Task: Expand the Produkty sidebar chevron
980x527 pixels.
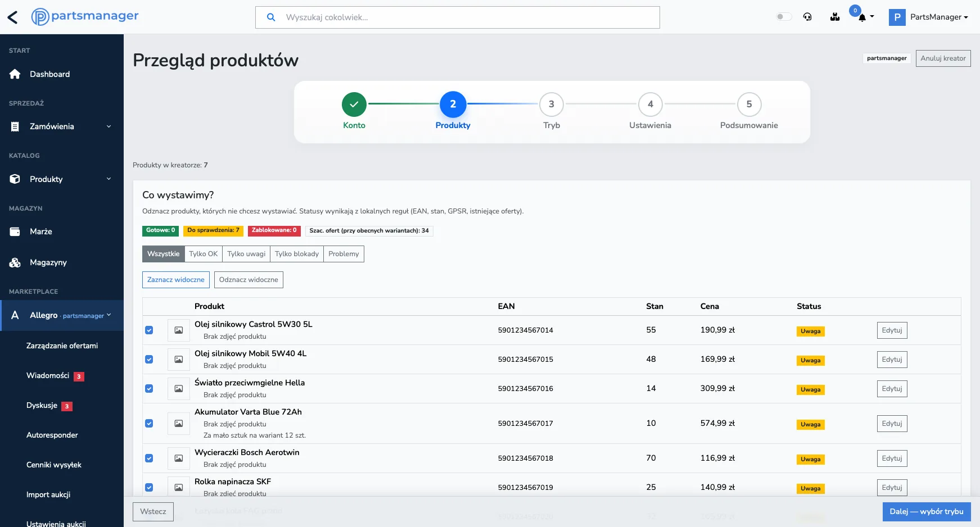Action: (109, 179)
